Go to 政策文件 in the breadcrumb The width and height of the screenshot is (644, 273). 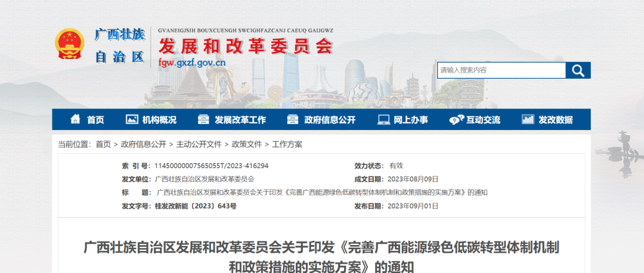[x=246, y=144]
